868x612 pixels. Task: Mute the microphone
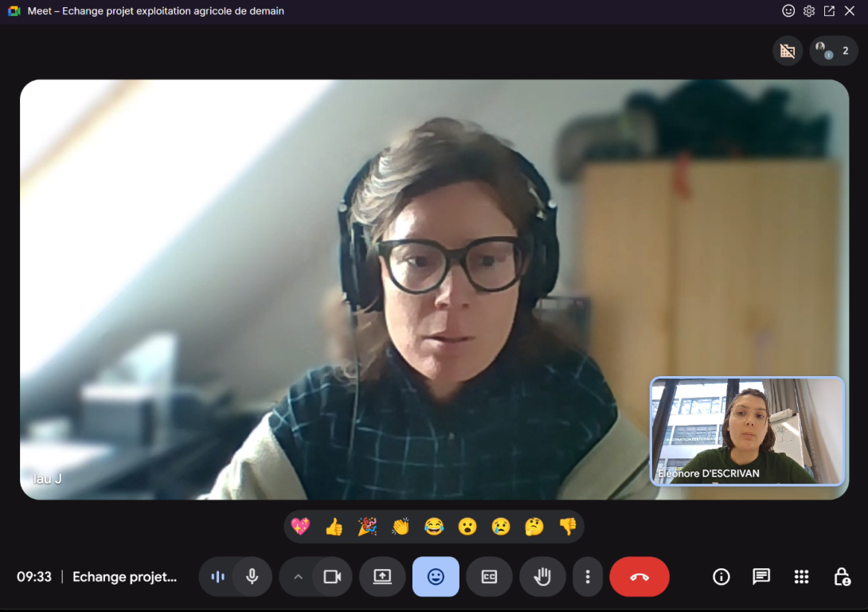(x=252, y=577)
